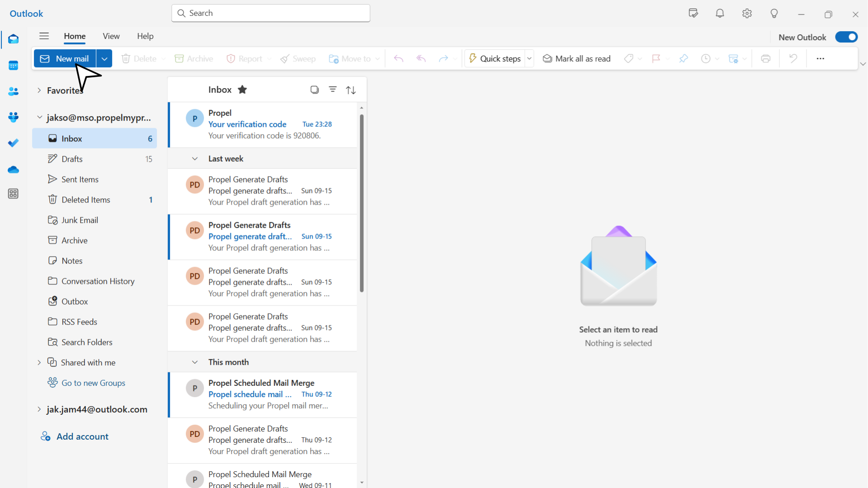
Task: Collapse the Last week group
Action: 194,159
